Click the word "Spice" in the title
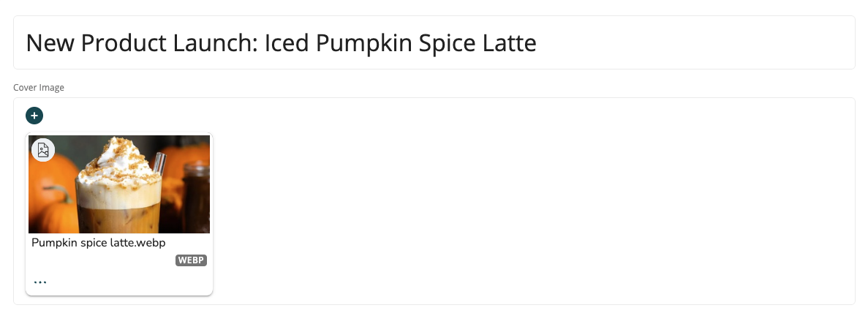 click(x=441, y=43)
